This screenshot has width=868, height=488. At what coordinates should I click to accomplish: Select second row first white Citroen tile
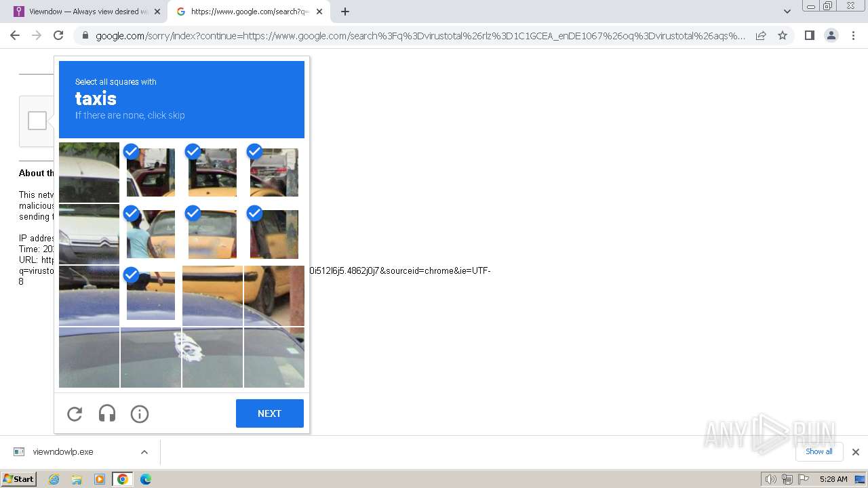(x=89, y=234)
